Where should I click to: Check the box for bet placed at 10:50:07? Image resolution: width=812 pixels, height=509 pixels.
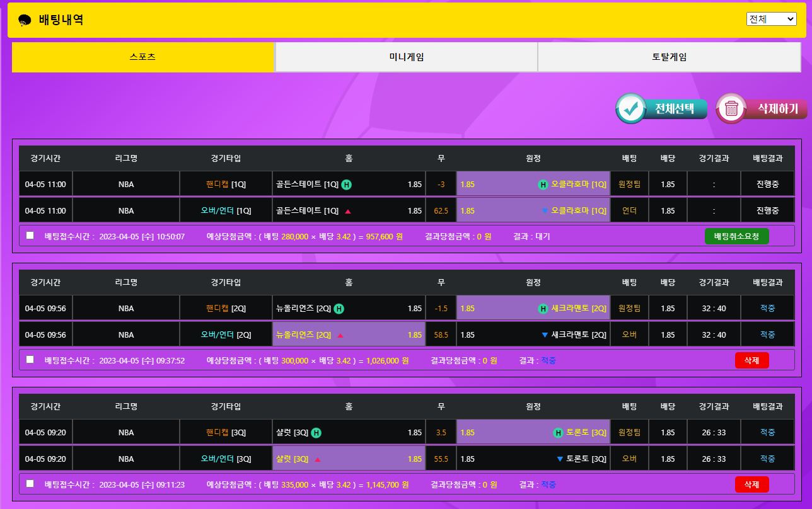pyautogui.click(x=30, y=236)
